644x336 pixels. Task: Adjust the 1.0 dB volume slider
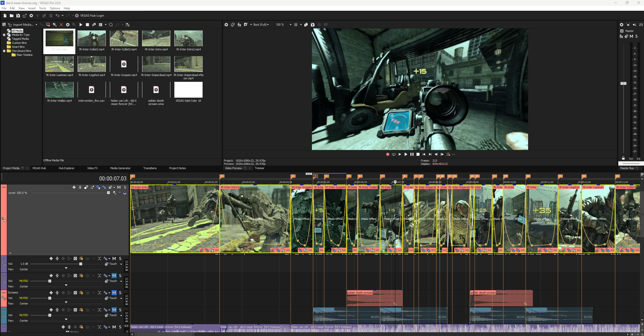(81, 264)
